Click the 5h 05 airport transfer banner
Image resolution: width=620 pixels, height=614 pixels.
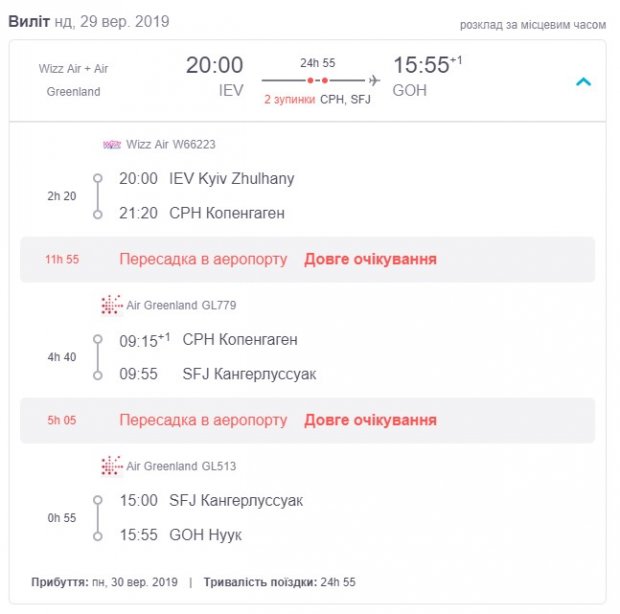click(x=308, y=420)
